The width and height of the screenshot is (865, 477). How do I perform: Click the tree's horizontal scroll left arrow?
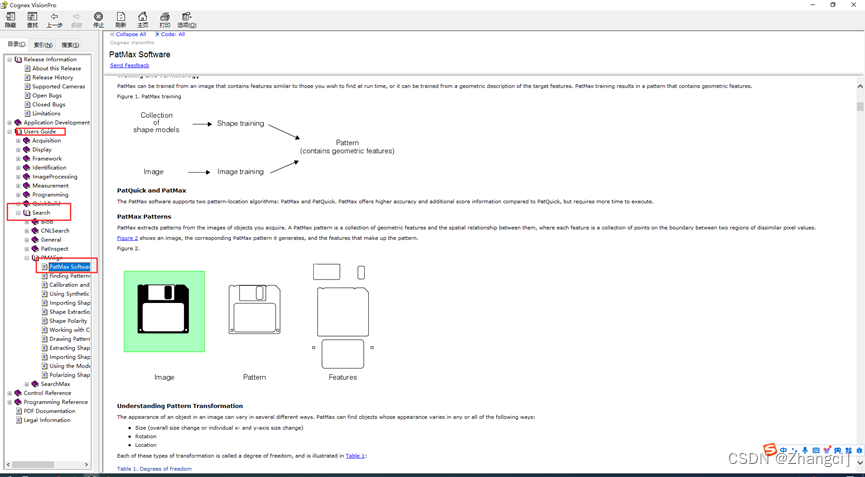[8, 464]
